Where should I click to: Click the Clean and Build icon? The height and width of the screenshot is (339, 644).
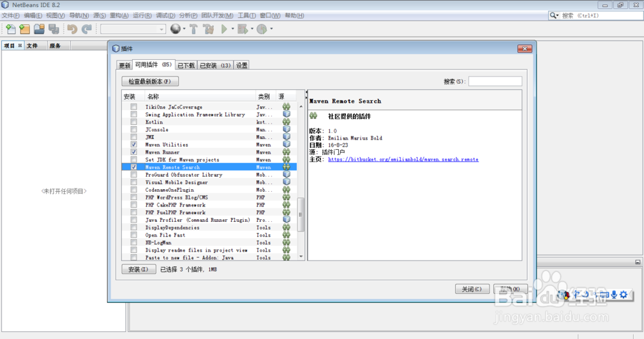tap(209, 29)
